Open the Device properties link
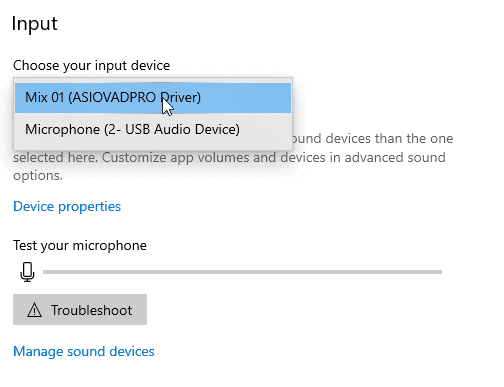The width and height of the screenshot is (504, 387). pyautogui.click(x=67, y=207)
